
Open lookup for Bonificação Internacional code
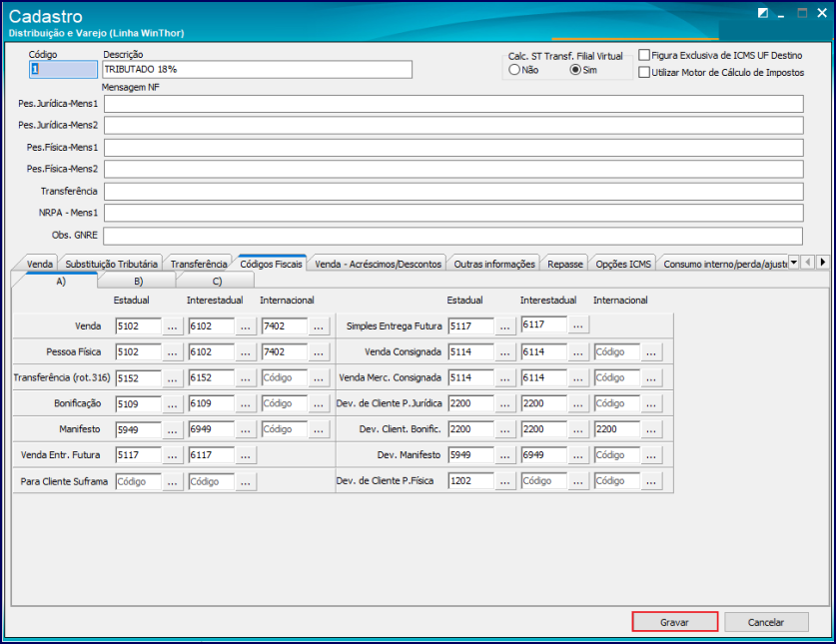(x=319, y=403)
